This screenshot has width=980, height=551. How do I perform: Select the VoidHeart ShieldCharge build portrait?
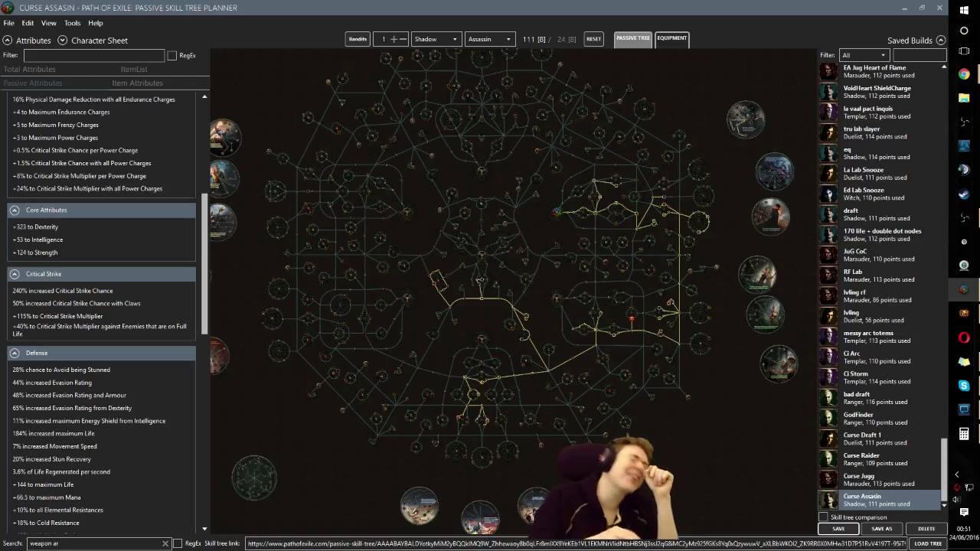828,92
